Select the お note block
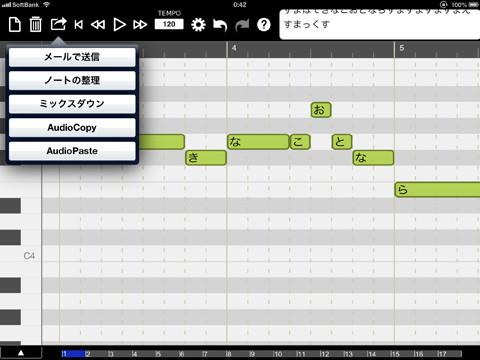Viewport: 480px width, 360px height. [x=321, y=110]
